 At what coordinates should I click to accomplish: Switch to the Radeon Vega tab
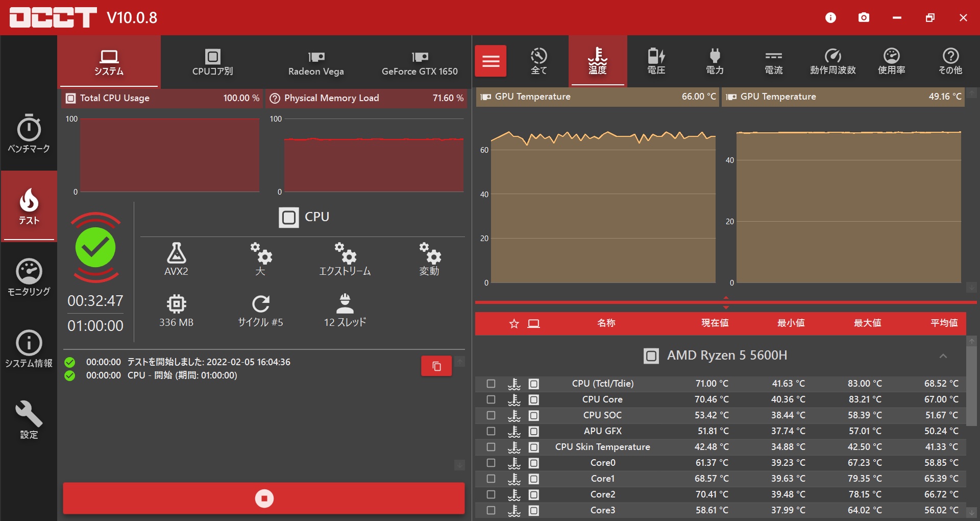(x=316, y=62)
